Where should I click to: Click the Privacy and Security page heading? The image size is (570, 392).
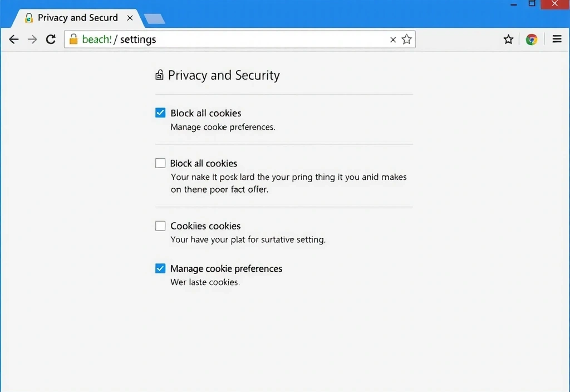[223, 75]
